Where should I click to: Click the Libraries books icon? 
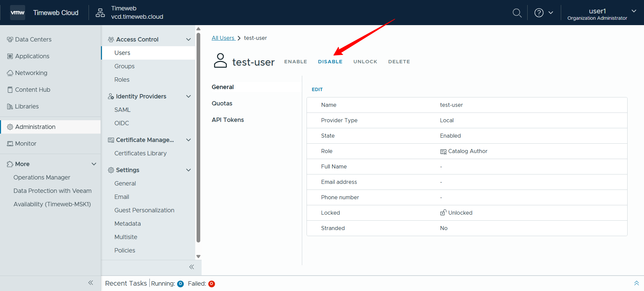pyautogui.click(x=10, y=106)
